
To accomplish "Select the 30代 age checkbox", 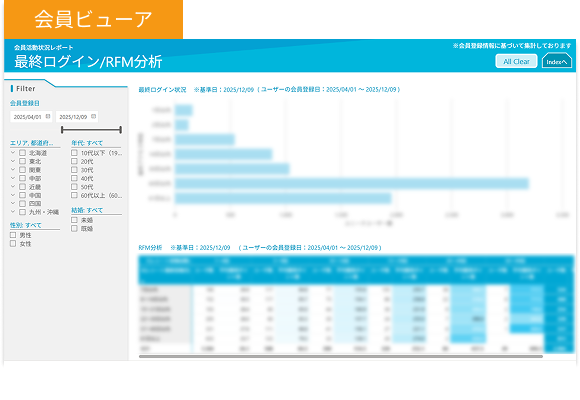I will (x=74, y=169).
